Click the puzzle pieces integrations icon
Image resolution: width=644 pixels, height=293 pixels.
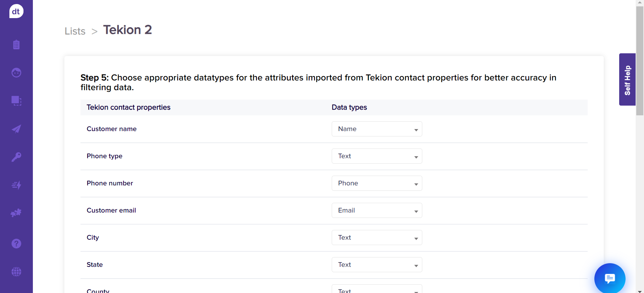(16, 213)
